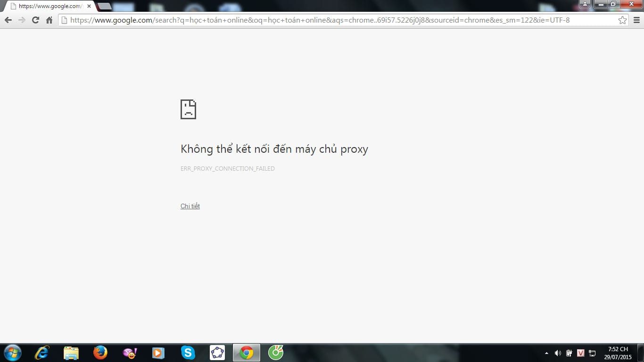Reload the failed page
The width and height of the screenshot is (644, 362).
[x=35, y=20]
